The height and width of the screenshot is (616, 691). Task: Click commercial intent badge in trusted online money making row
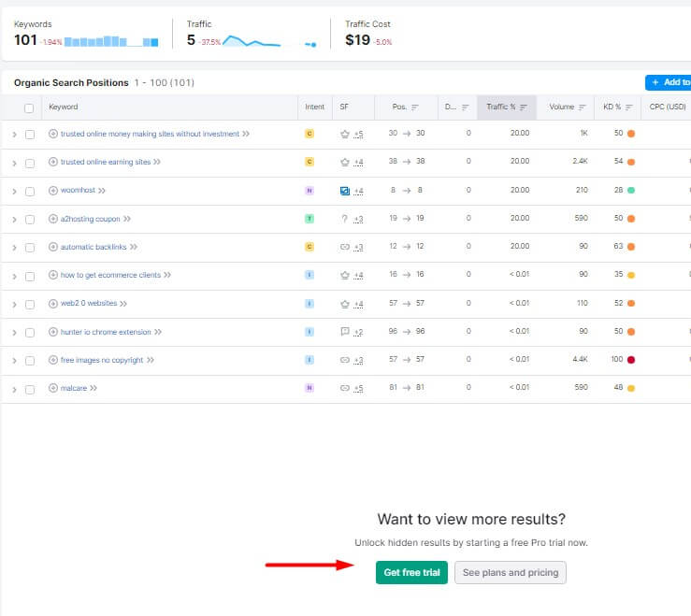tap(310, 134)
